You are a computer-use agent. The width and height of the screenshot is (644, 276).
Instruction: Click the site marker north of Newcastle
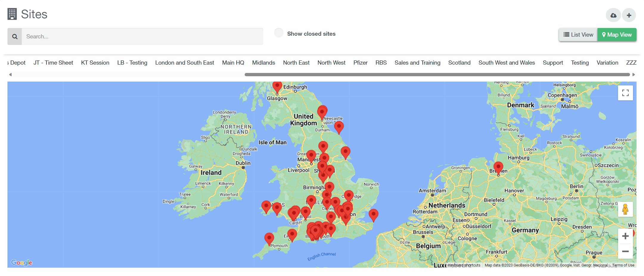pos(322,112)
